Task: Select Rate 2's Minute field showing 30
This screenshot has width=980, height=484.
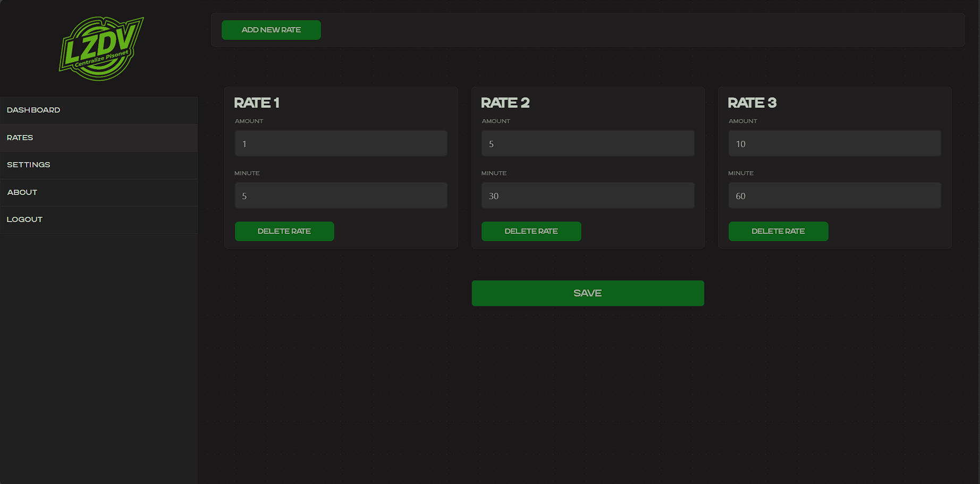Action: [x=588, y=195]
